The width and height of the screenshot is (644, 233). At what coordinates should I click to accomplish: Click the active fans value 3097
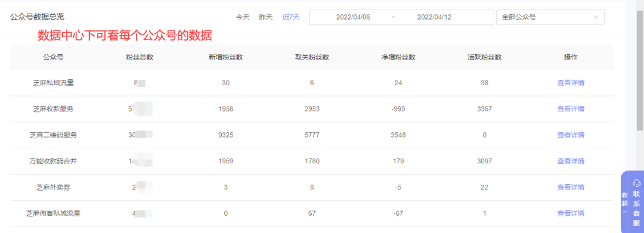point(485,161)
